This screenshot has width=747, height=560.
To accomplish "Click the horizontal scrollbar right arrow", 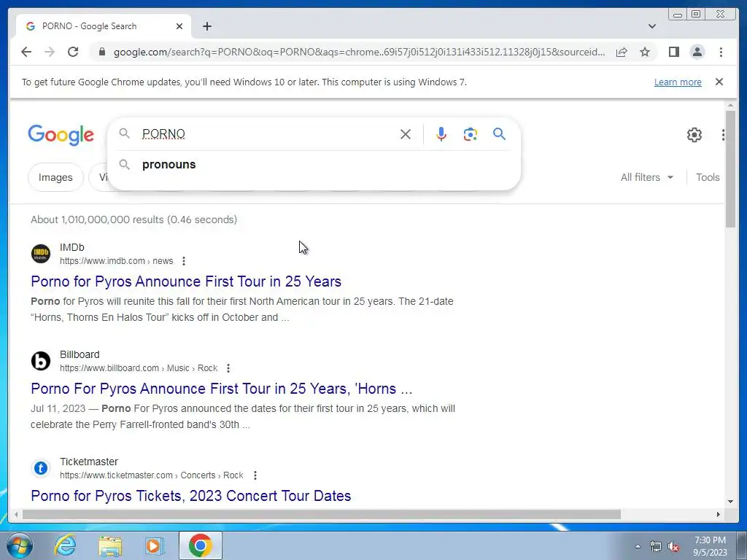I will [719, 514].
